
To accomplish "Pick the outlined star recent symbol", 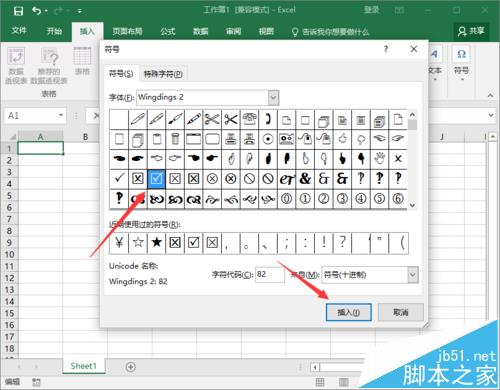I will click(x=138, y=243).
